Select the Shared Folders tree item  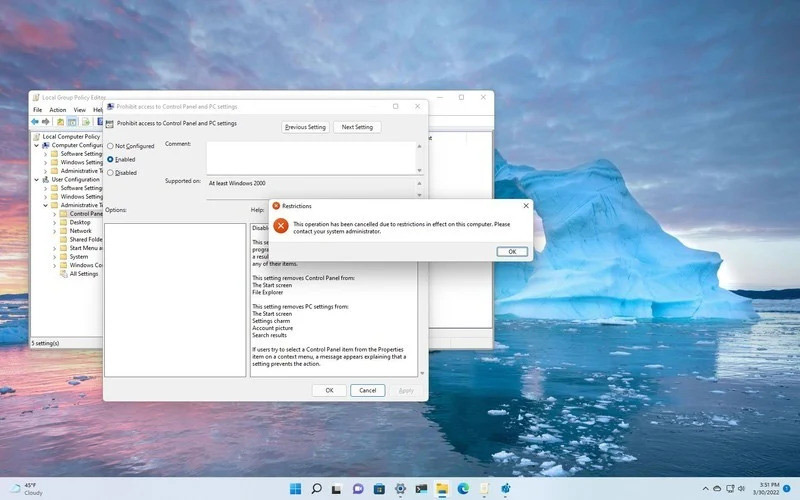coord(86,239)
